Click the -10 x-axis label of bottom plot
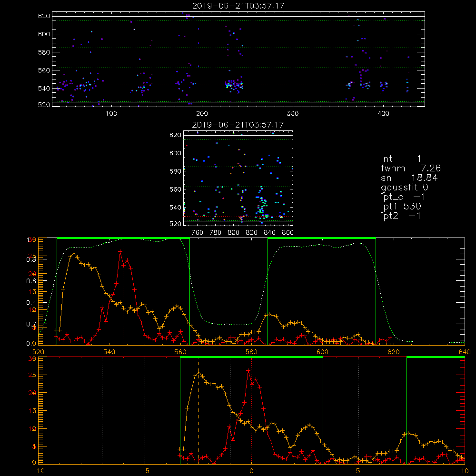The width and height of the screenshot is (476, 476). (x=38, y=471)
